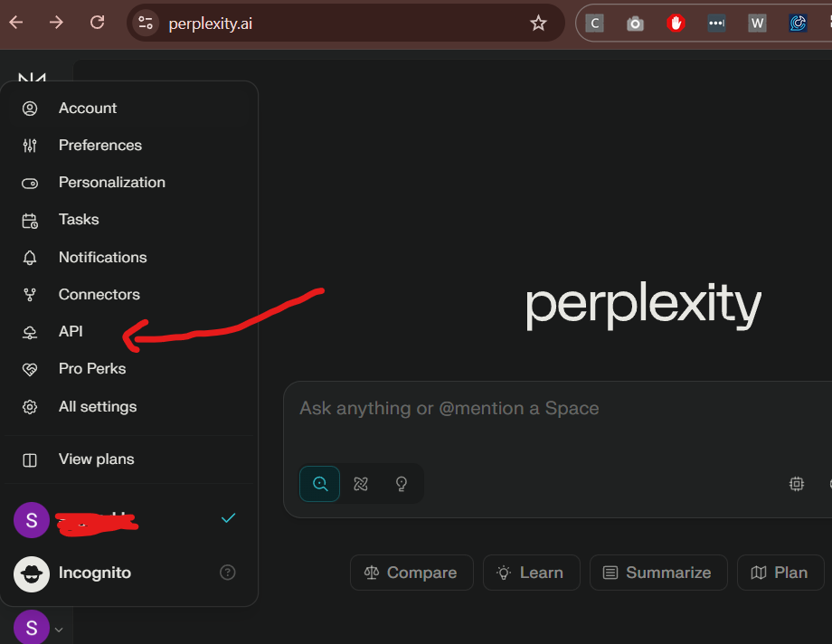Reload the page
This screenshot has height=644, width=832.
coord(97,23)
